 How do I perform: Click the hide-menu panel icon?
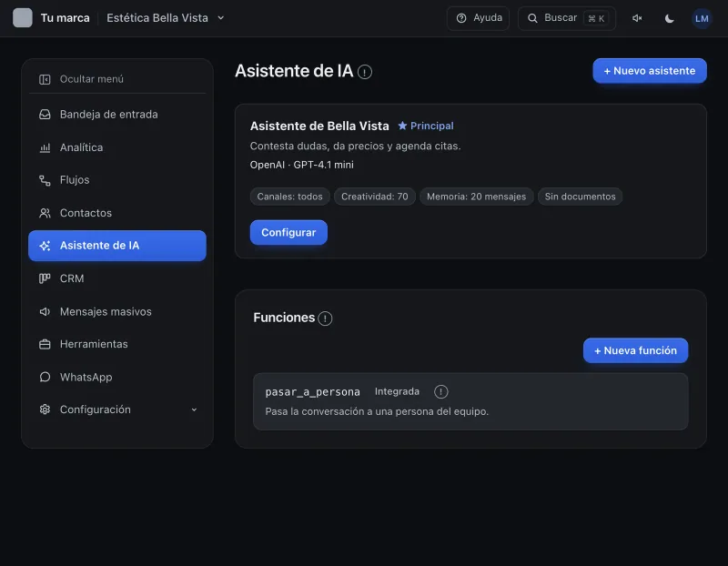click(45, 79)
